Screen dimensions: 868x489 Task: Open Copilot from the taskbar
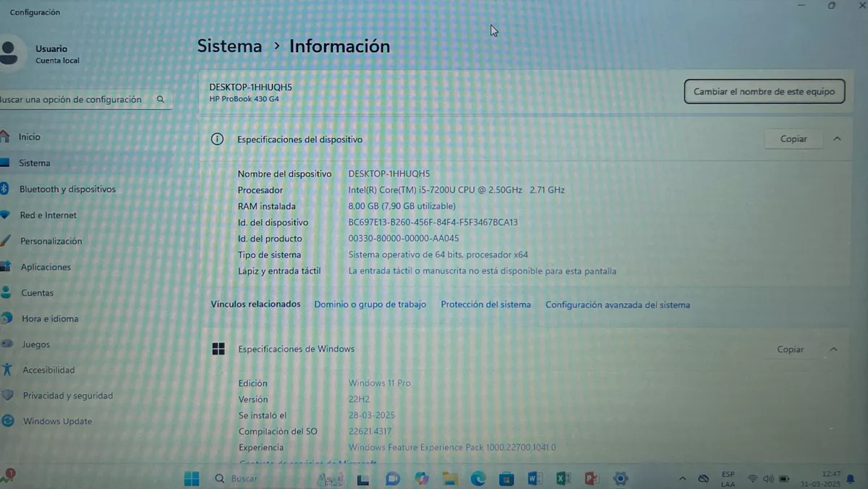(x=422, y=479)
